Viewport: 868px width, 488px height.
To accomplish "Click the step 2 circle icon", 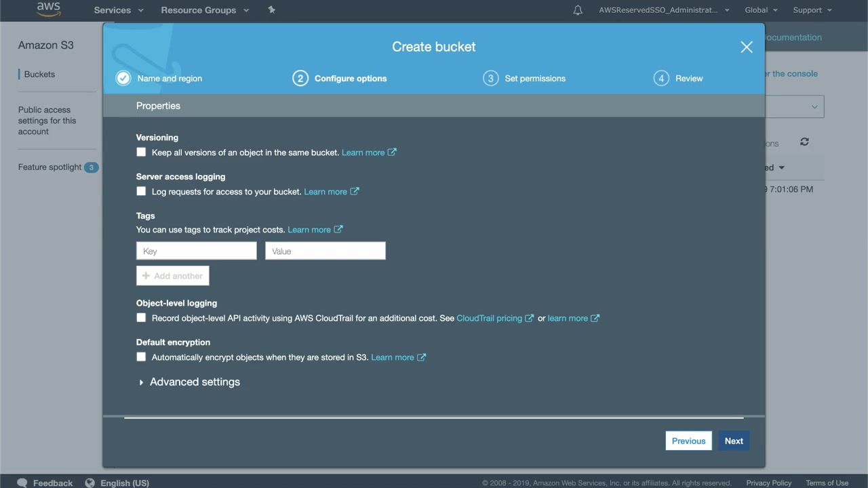I will tap(300, 78).
